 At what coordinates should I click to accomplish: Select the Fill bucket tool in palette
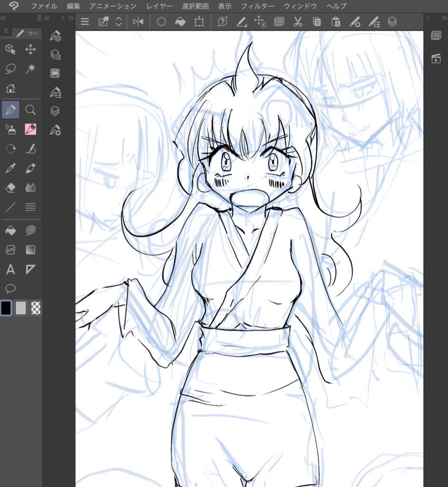[10, 230]
